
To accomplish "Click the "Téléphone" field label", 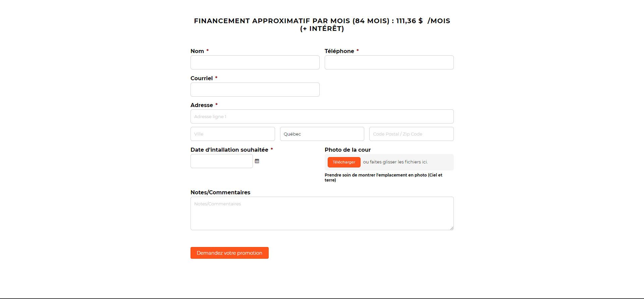I will 339,51.
